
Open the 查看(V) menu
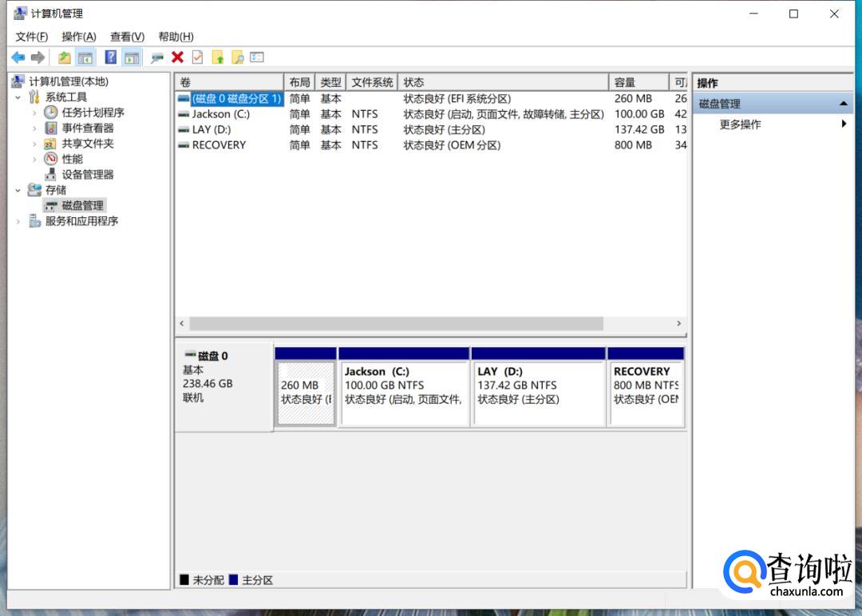[x=127, y=37]
